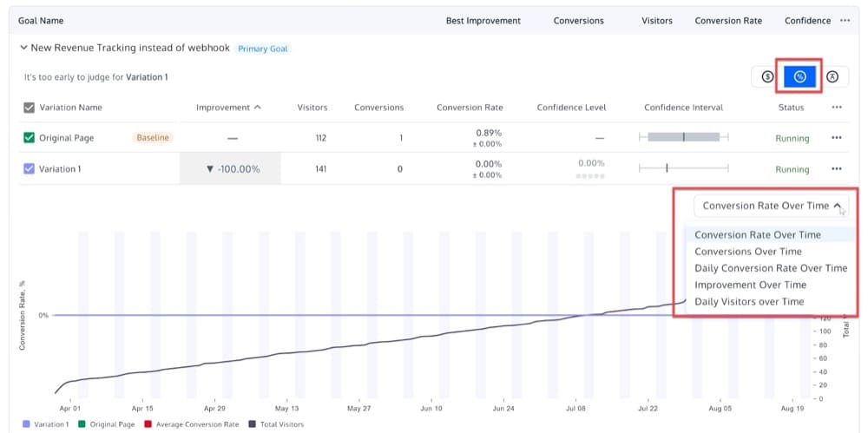The height and width of the screenshot is (433, 868).
Task: Choose Daily Conversion Rate Over Time option
Action: [x=771, y=268]
